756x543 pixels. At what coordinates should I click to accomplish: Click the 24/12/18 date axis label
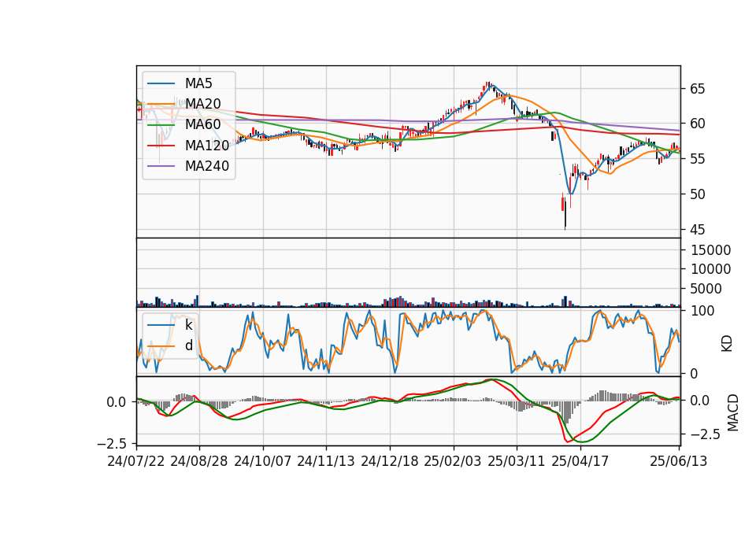(390, 461)
